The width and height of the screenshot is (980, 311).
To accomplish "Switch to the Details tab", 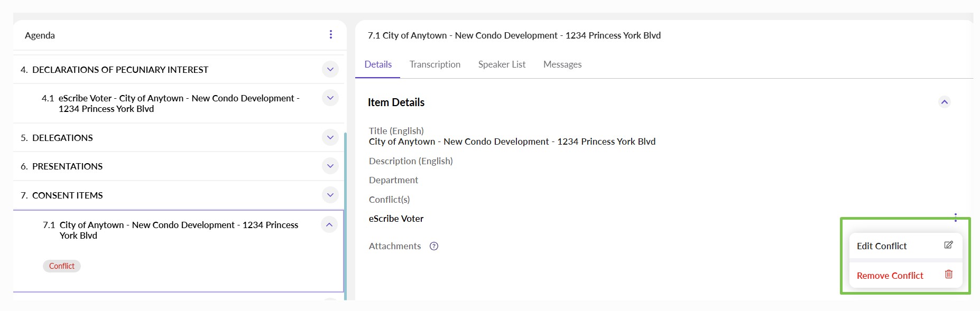I will [x=378, y=64].
